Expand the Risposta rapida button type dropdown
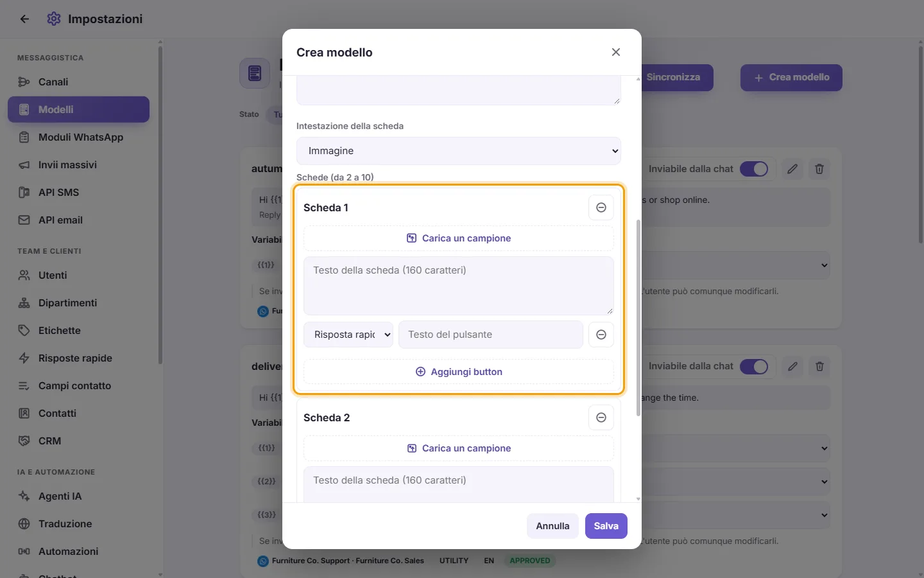This screenshot has height=578, width=924. [348, 335]
